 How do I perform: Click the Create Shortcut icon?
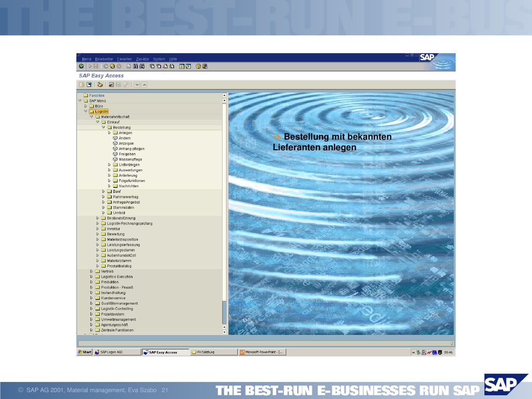188,66
